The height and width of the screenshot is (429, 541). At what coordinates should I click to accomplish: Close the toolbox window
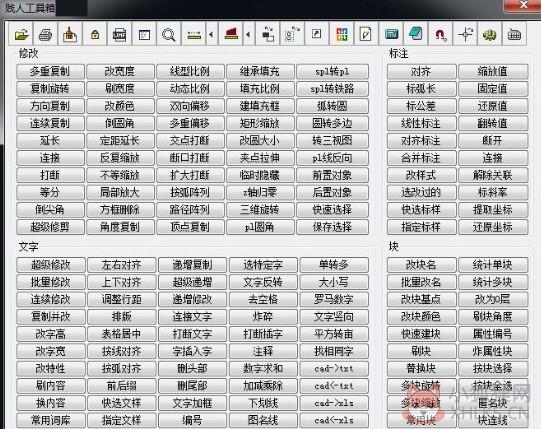coord(523,5)
